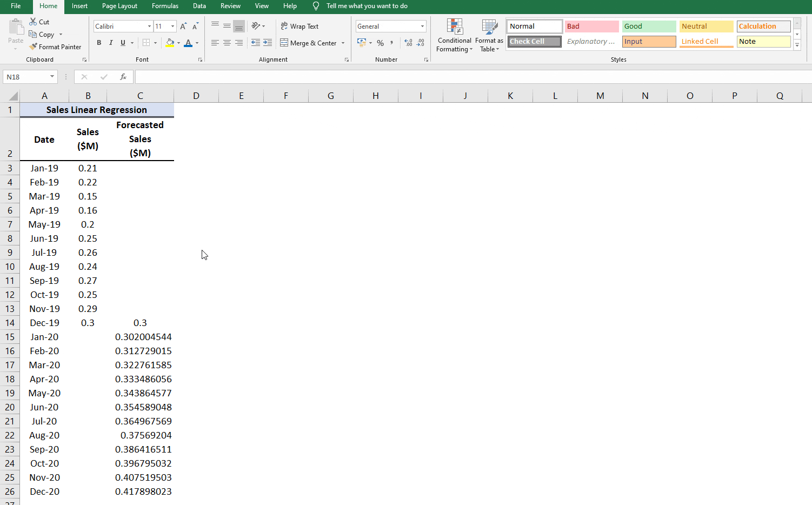Image resolution: width=812 pixels, height=505 pixels.
Task: Open the Data ribbon tab
Action: (199, 6)
